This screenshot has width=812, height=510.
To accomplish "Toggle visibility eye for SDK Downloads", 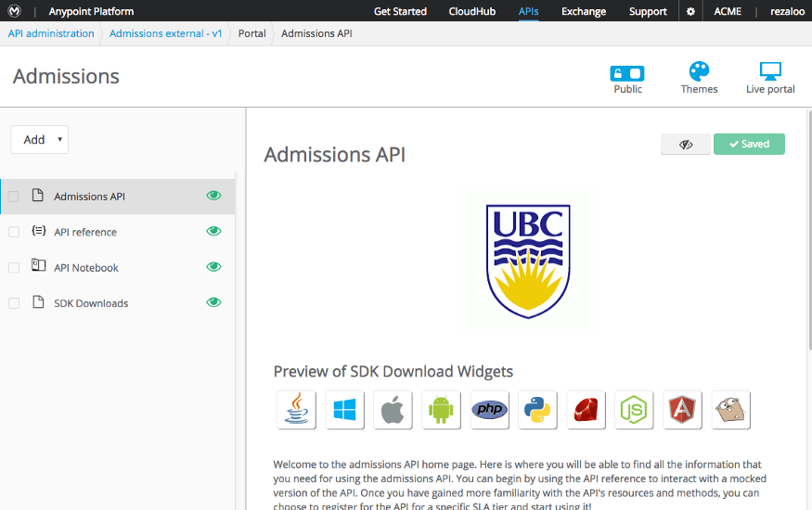I will click(213, 302).
